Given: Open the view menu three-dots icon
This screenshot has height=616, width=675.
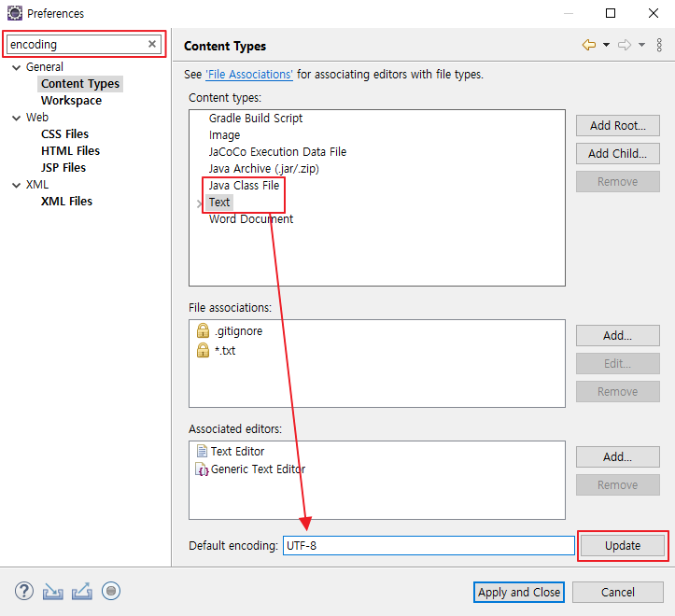Looking at the screenshot, I should point(659,45).
